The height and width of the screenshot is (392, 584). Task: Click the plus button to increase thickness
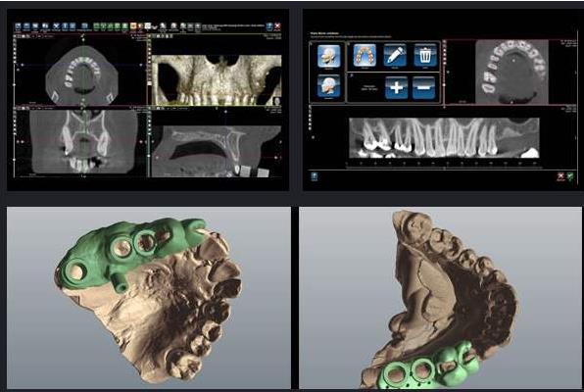click(396, 87)
